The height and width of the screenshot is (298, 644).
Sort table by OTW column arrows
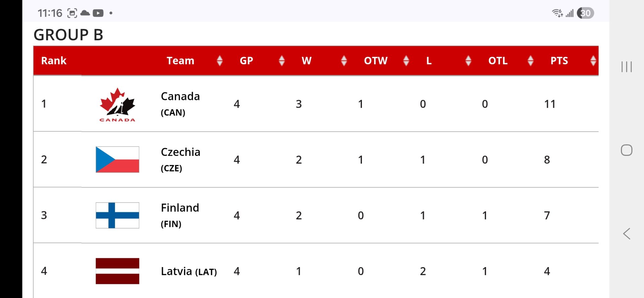click(406, 61)
